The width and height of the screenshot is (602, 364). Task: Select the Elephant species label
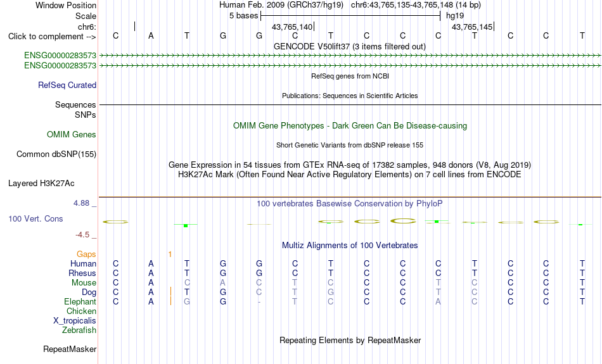tap(80, 302)
